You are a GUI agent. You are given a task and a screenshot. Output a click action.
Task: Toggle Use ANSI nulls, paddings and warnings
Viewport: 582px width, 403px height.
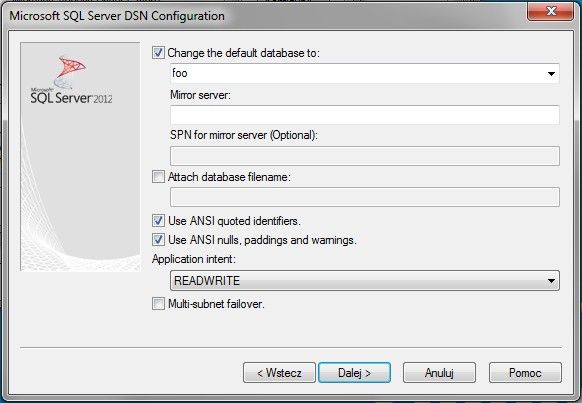[158, 240]
